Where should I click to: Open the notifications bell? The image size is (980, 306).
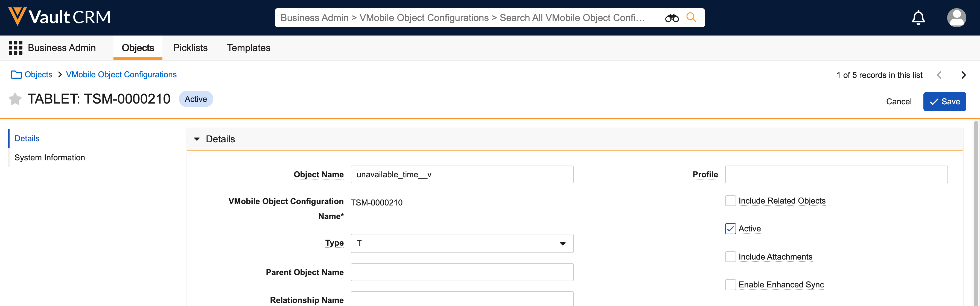918,17
